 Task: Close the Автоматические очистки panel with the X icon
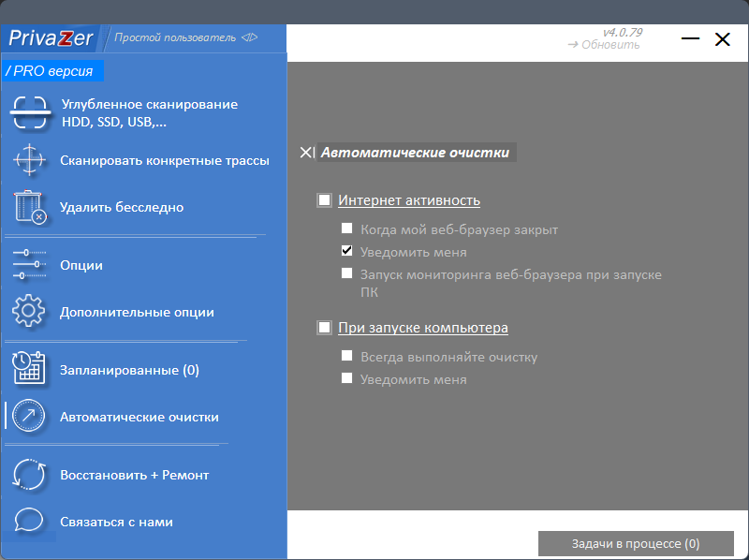click(307, 153)
